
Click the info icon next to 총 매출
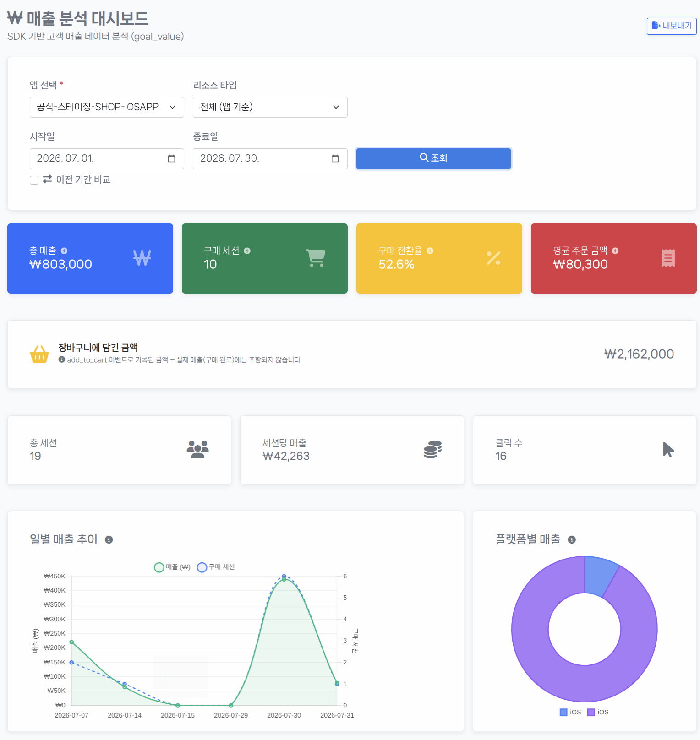coord(64,250)
